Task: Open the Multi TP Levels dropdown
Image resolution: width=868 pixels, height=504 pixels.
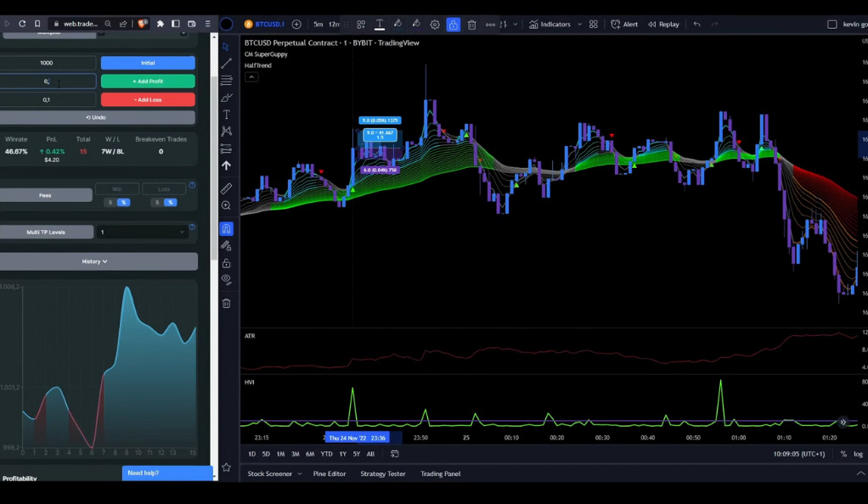Action: coord(143,232)
